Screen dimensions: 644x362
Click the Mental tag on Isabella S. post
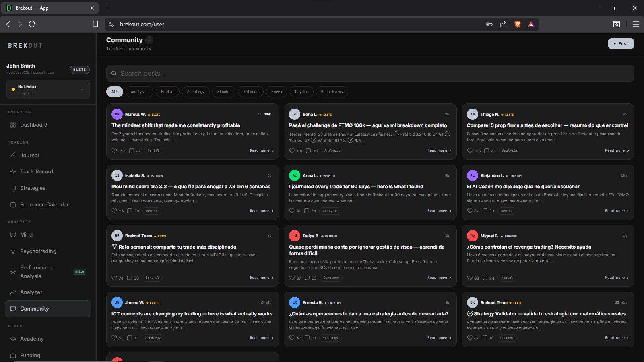point(152,211)
